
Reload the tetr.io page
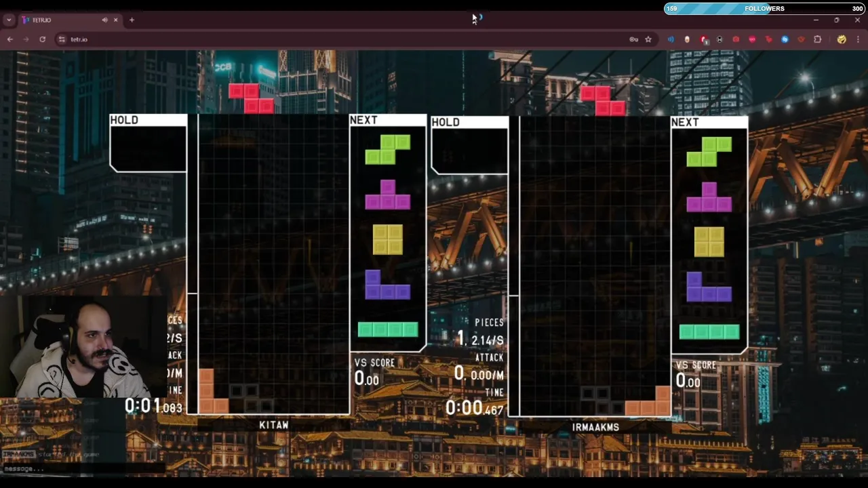tap(42, 39)
